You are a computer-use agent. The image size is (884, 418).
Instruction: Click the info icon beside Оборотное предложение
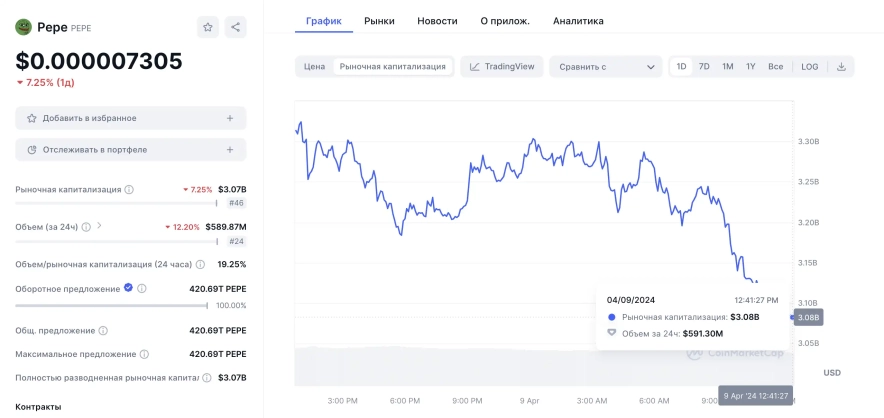point(141,289)
